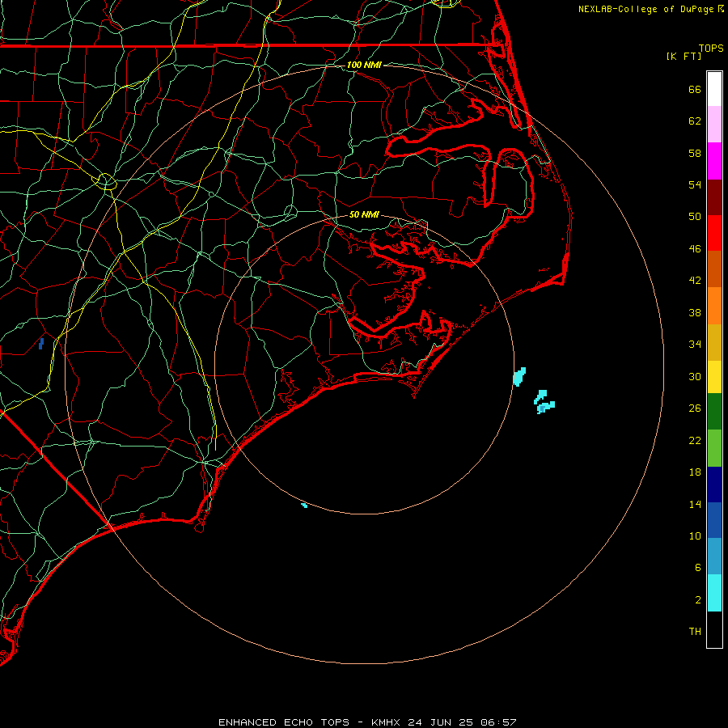Click the bright red legend swatch
Screen dimensions: 728x728
click(714, 233)
